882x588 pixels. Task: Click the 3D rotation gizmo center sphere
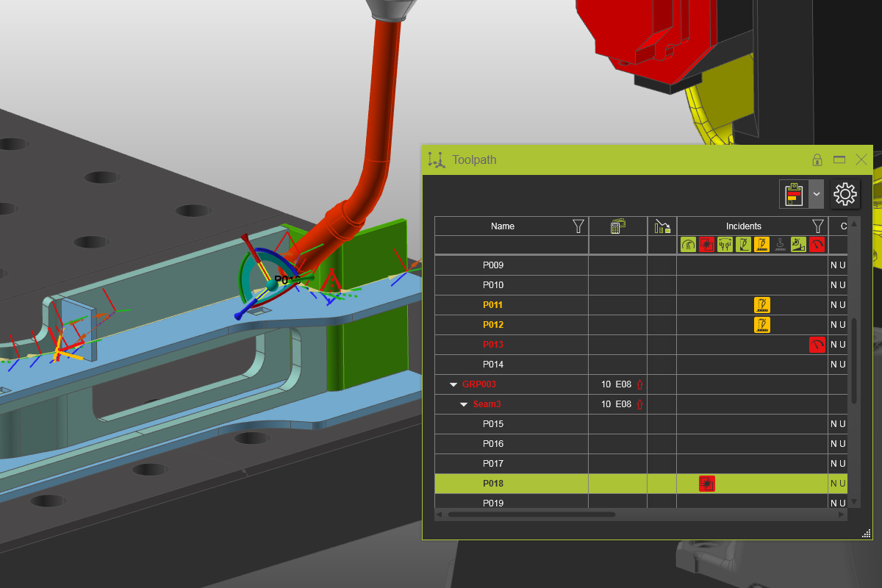pos(271,284)
